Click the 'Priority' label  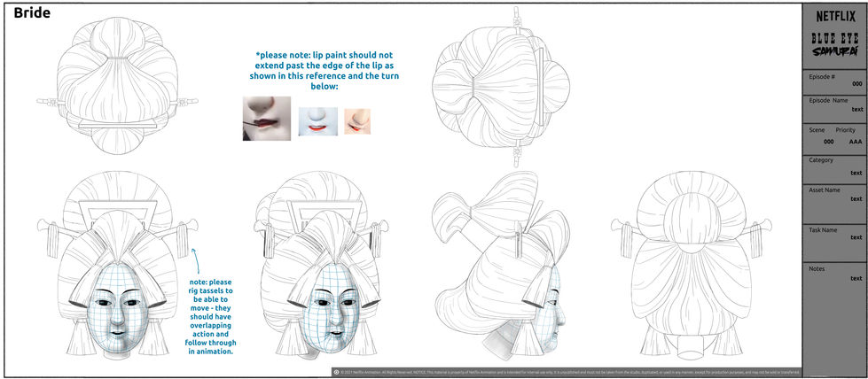click(x=845, y=130)
